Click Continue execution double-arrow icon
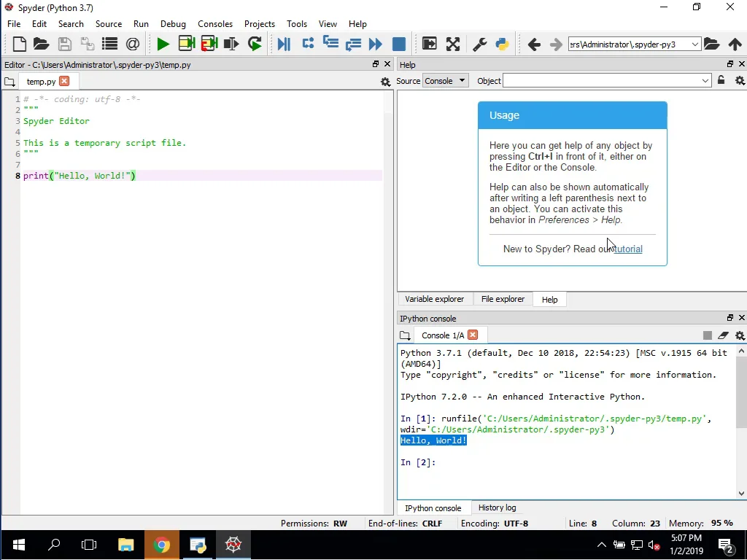747x560 pixels. click(376, 44)
